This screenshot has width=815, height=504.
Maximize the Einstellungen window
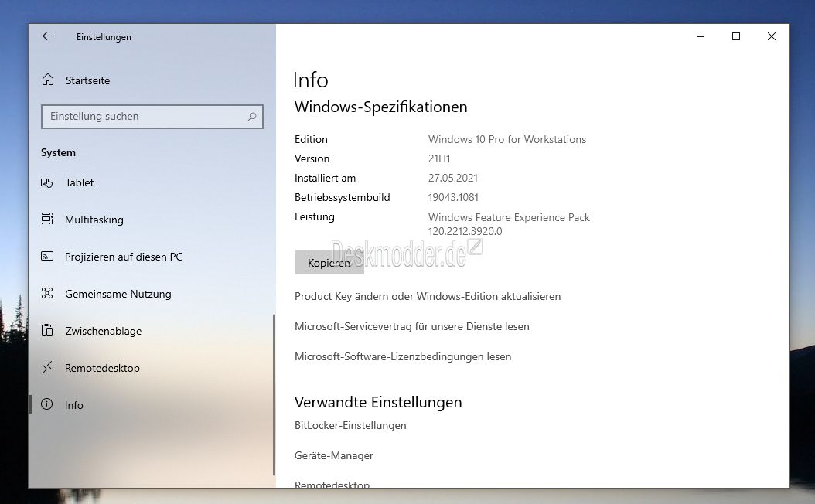[x=736, y=36]
